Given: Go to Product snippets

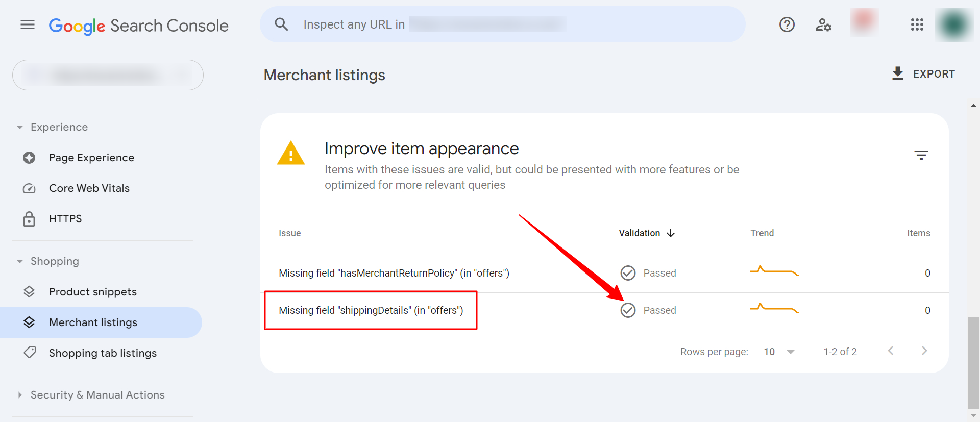Looking at the screenshot, I should [x=93, y=292].
